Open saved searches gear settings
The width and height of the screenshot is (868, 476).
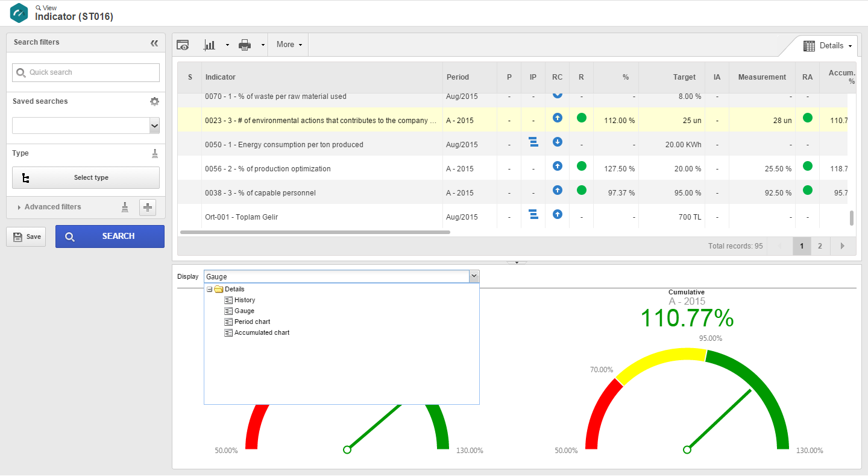155,101
